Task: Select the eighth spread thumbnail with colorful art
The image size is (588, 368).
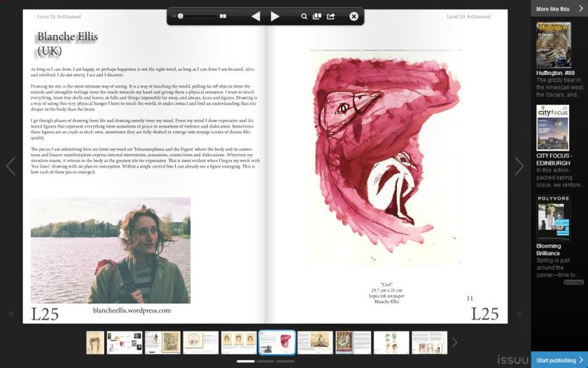Action: 353,343
